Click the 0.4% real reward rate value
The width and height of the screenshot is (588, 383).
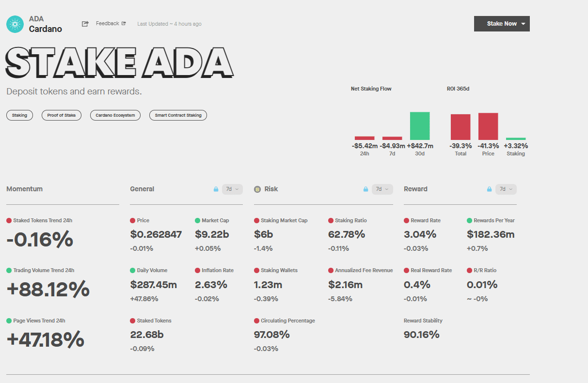click(417, 285)
